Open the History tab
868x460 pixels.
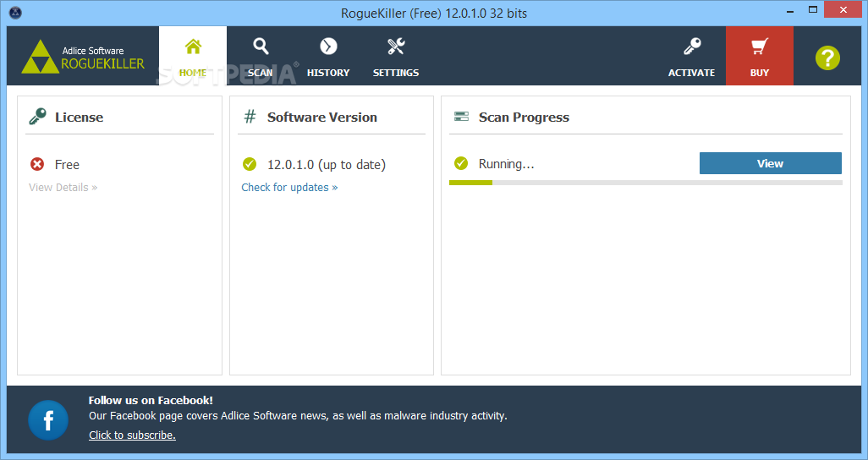click(328, 56)
